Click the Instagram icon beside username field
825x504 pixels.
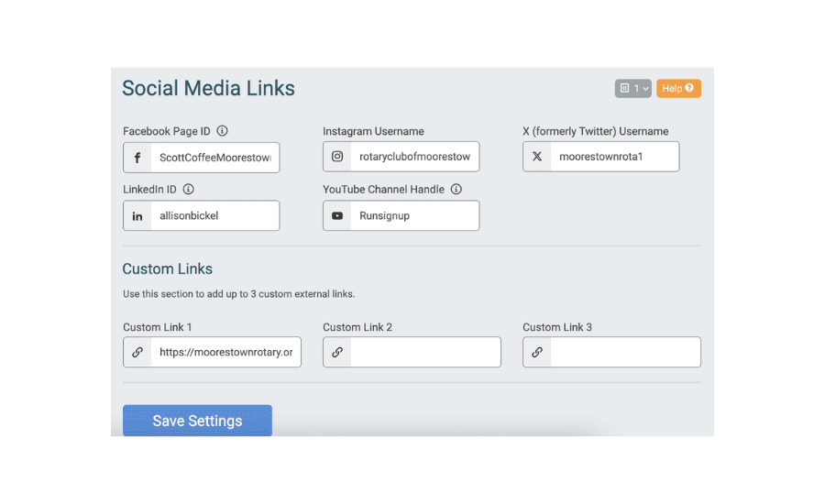tap(337, 157)
